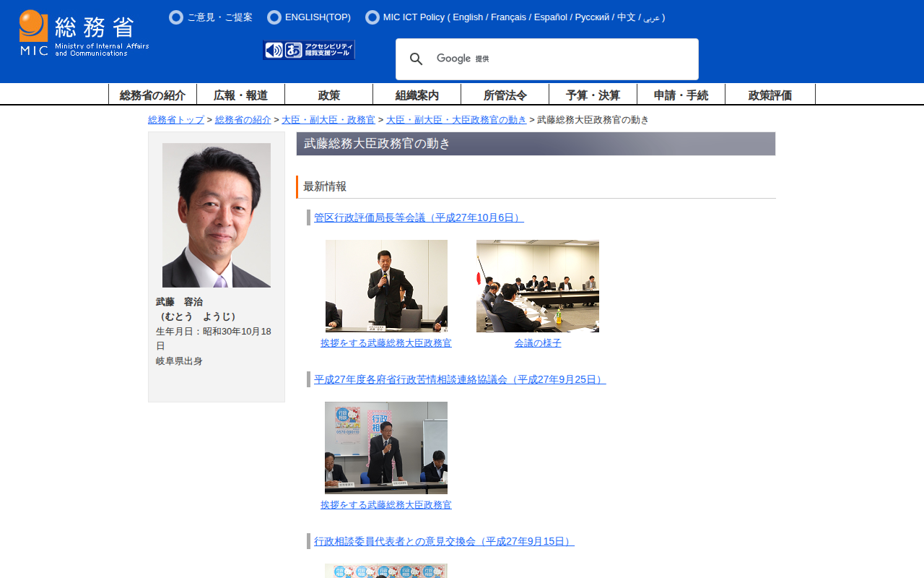Open the accessibility support tool banner
Image resolution: width=924 pixels, height=578 pixels.
coord(309,50)
